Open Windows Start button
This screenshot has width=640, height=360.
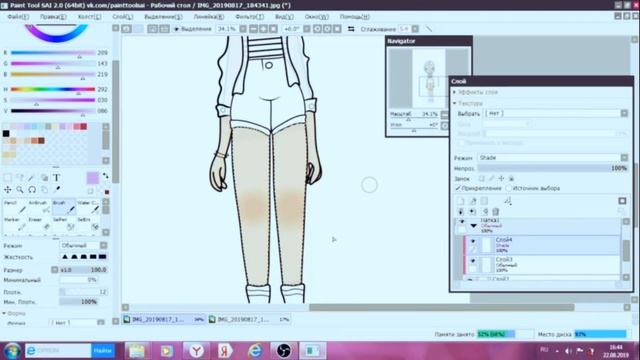[12, 351]
